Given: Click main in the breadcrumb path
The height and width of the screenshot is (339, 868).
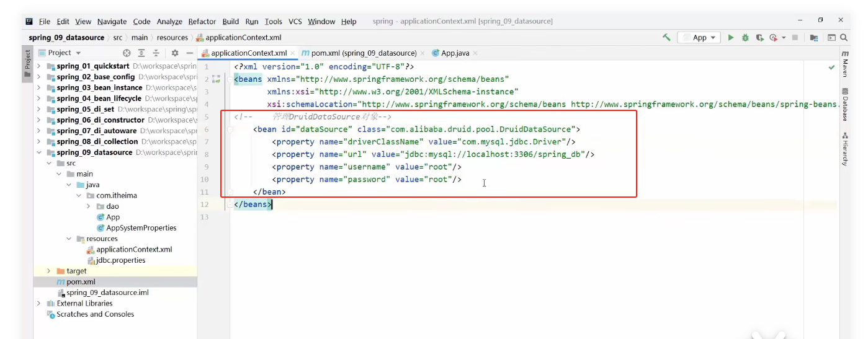Looking at the screenshot, I should [140, 38].
